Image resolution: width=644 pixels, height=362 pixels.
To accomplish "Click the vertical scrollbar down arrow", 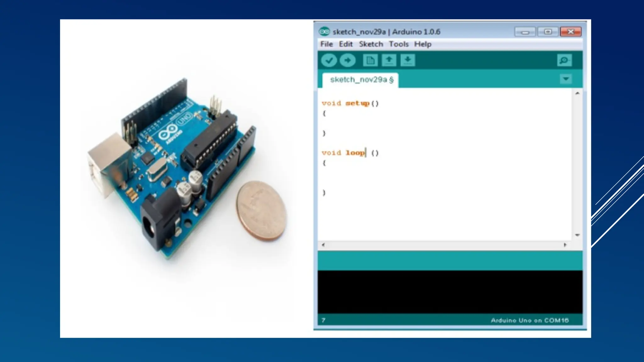I will 577,235.
